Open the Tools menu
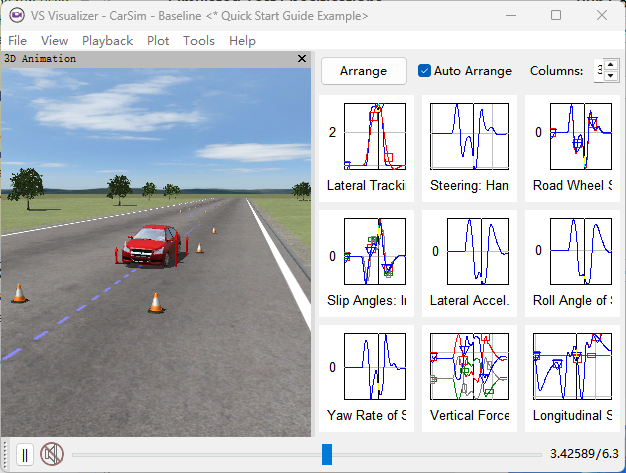The height and width of the screenshot is (473, 626). point(199,40)
